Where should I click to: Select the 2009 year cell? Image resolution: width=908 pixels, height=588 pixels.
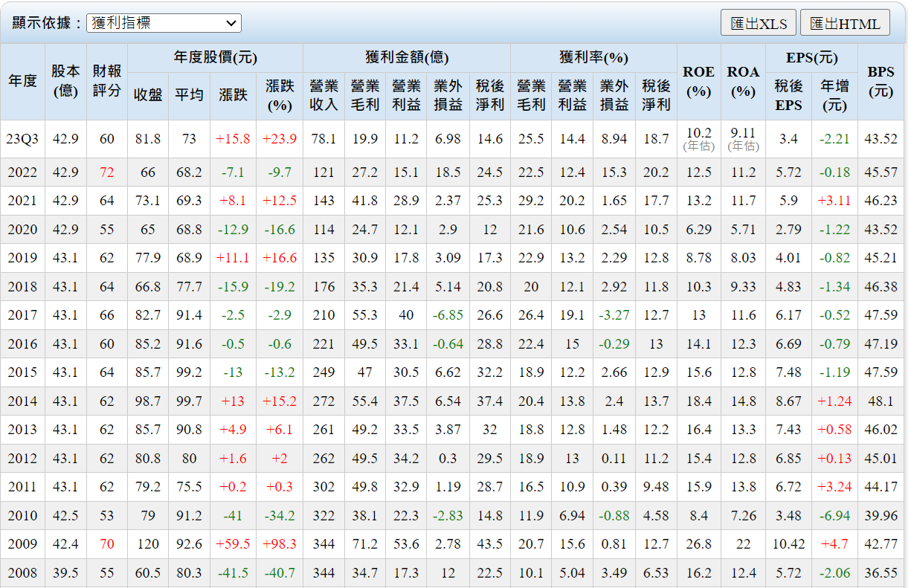(x=22, y=544)
